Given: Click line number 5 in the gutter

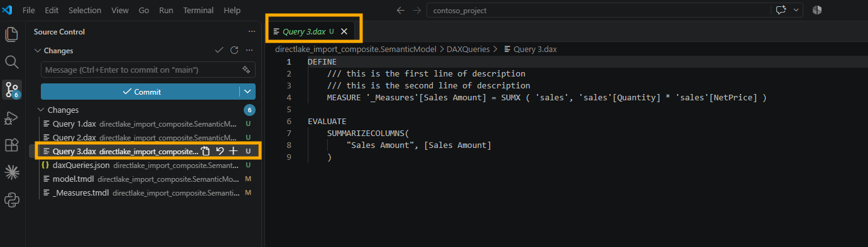Looking at the screenshot, I should (289, 109).
